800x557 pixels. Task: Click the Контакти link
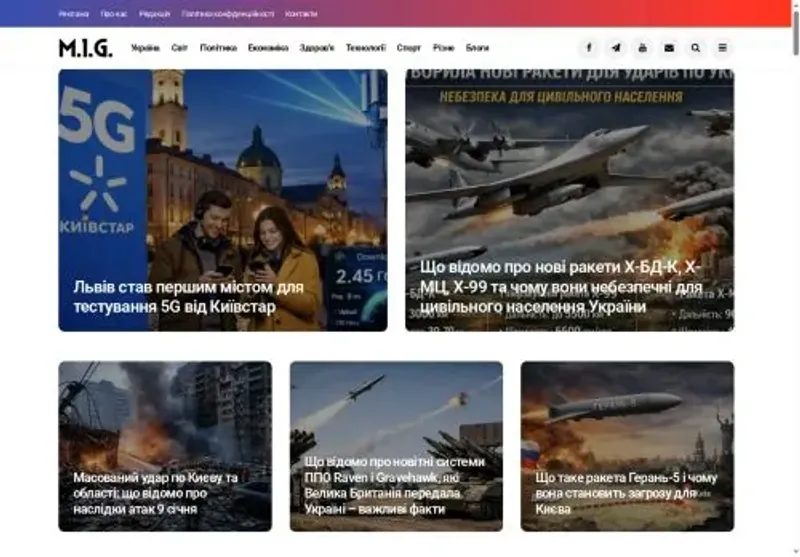301,14
